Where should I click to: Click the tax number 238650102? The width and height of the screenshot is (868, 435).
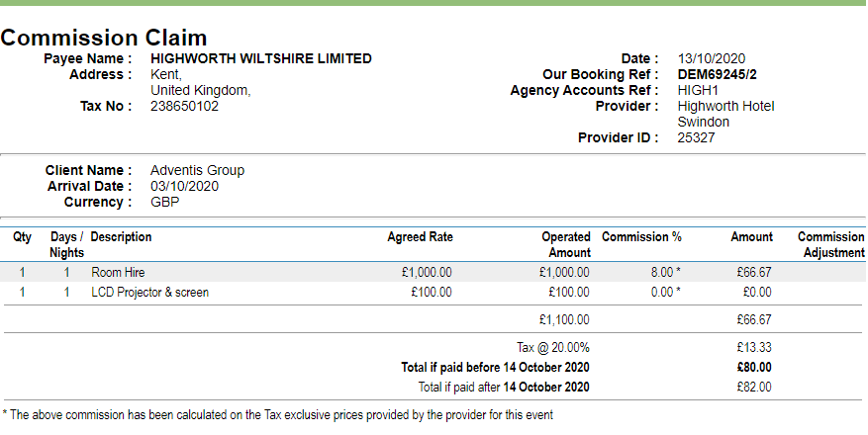coord(184,106)
